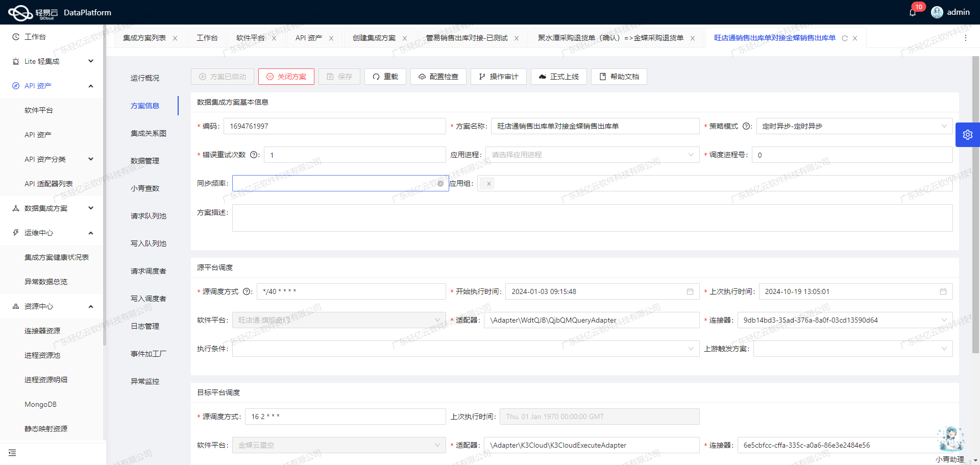Click the 操作审计 button
The image size is (980, 465).
click(x=499, y=77)
